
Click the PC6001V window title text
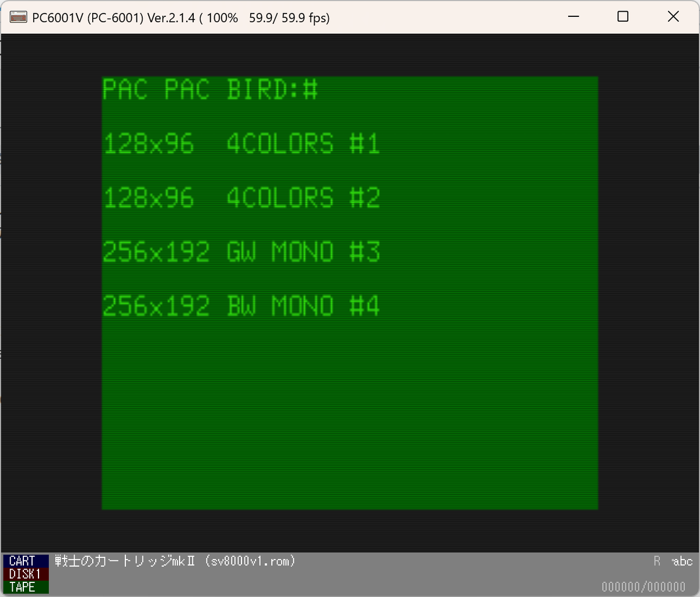pos(181,18)
